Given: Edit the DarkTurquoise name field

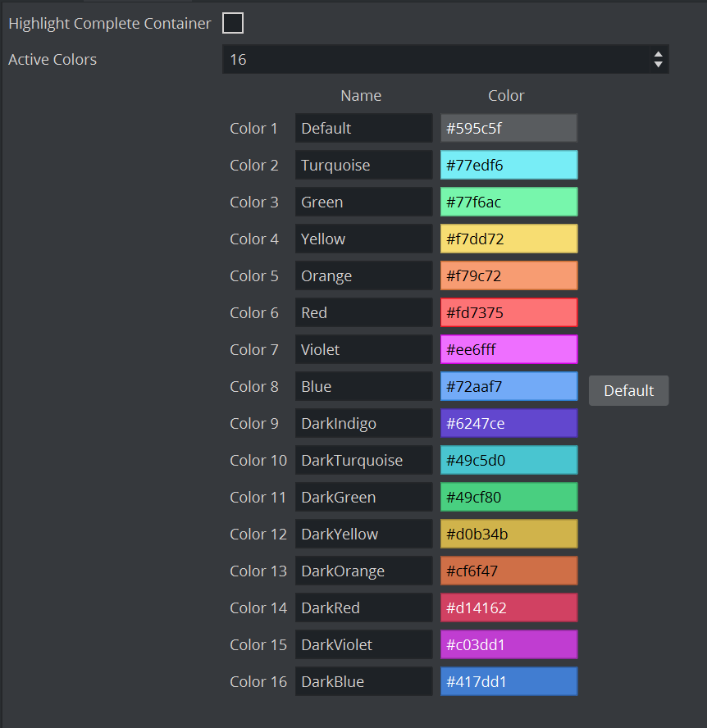Looking at the screenshot, I should [x=363, y=460].
